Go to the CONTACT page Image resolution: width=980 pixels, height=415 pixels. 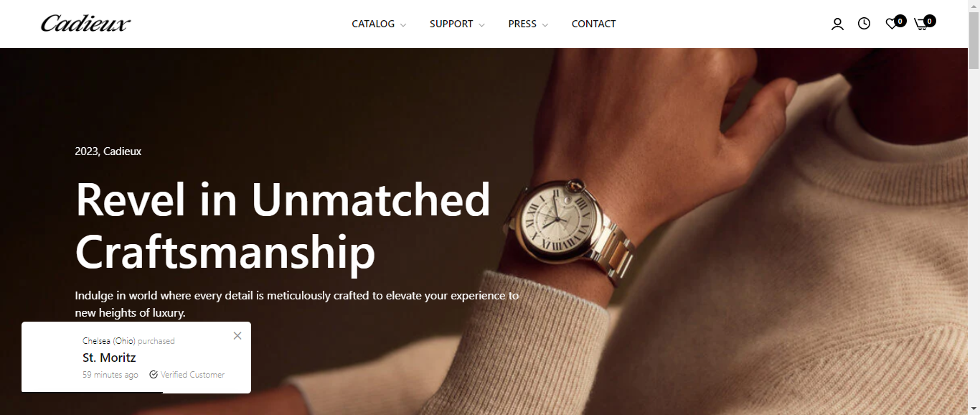[593, 24]
